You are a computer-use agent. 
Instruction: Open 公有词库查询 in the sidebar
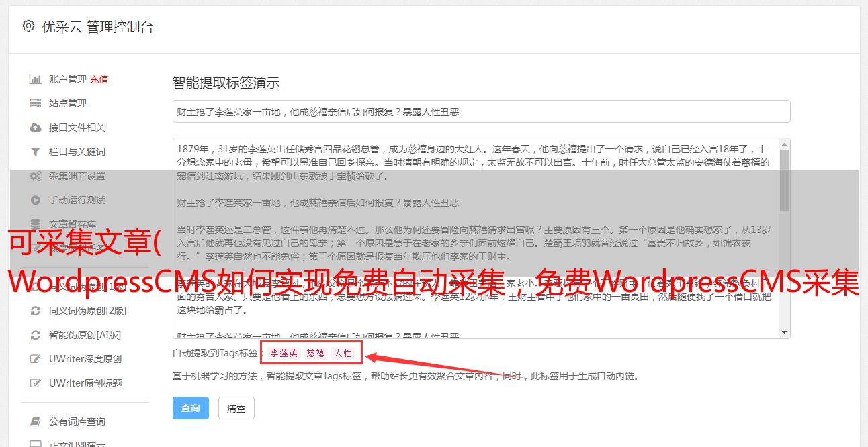point(77,421)
